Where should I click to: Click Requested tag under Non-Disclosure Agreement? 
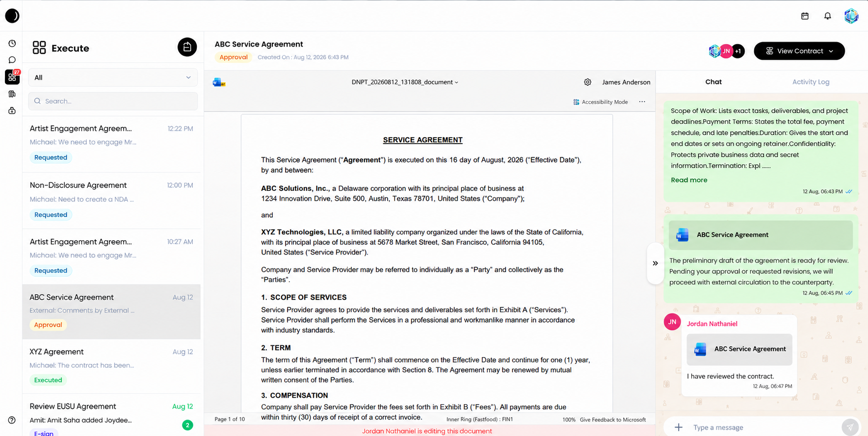click(51, 215)
